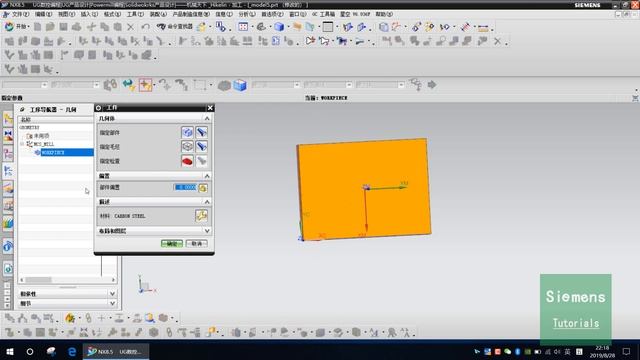Click the material edit wrench icon
Viewport: 640px width, 360px height.
(x=201, y=216)
